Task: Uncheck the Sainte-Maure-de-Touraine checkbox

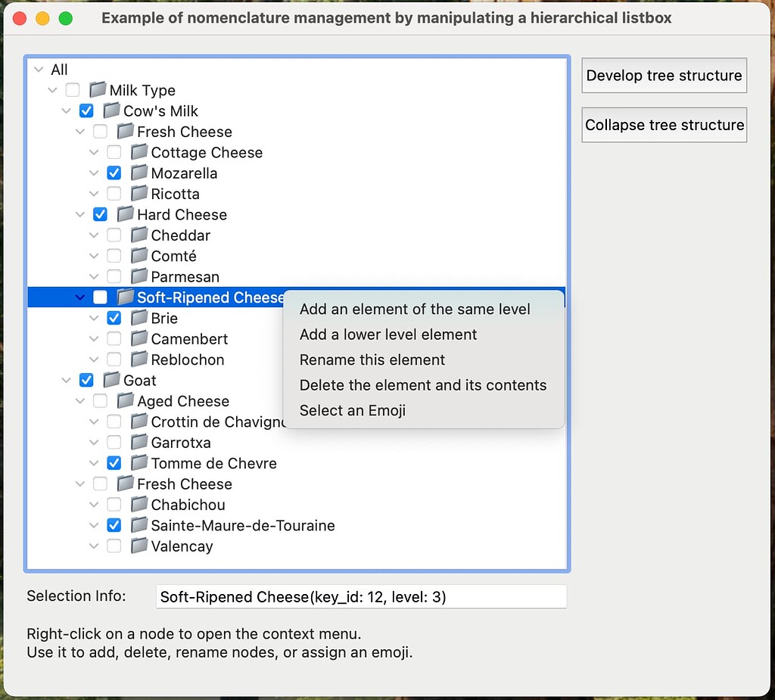Action: pyautogui.click(x=114, y=525)
